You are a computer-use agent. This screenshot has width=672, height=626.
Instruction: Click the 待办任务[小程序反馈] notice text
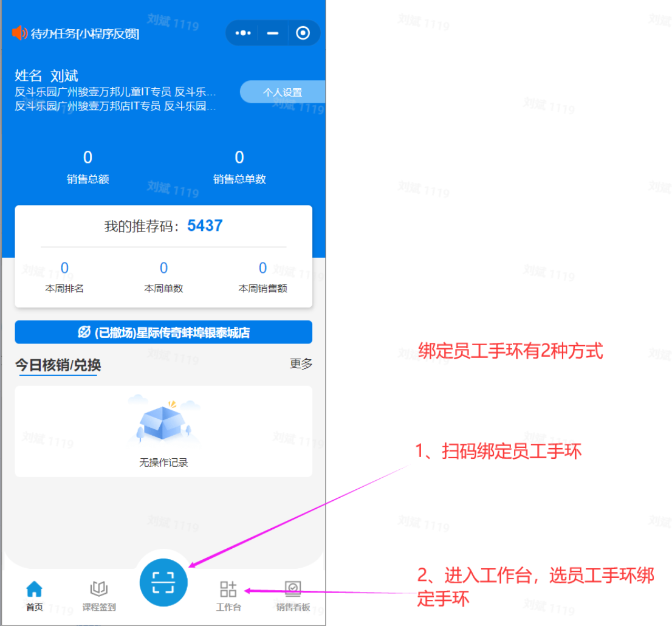pos(85,33)
